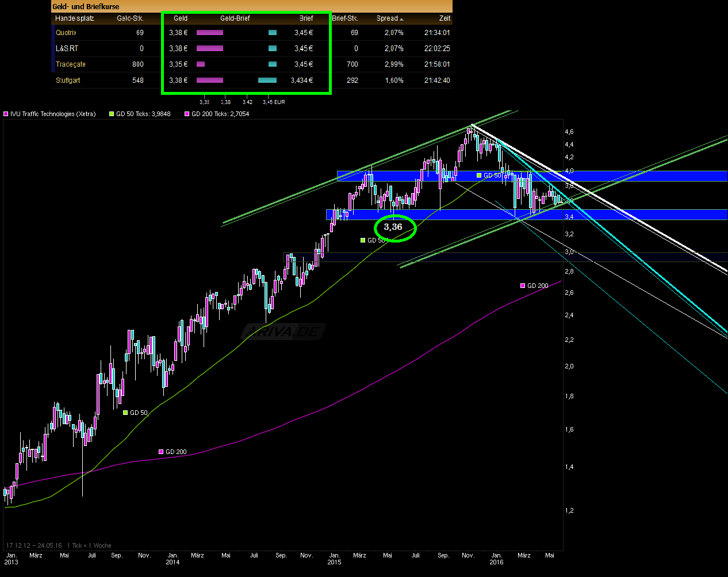This screenshot has width=728, height=577.
Task: Click the teal Brief bar in the L&S RT row
Action: point(271,49)
